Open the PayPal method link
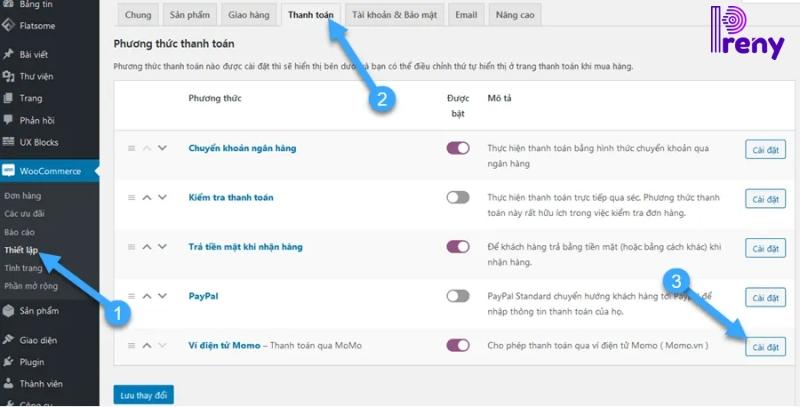This screenshot has width=800, height=407. (203, 296)
